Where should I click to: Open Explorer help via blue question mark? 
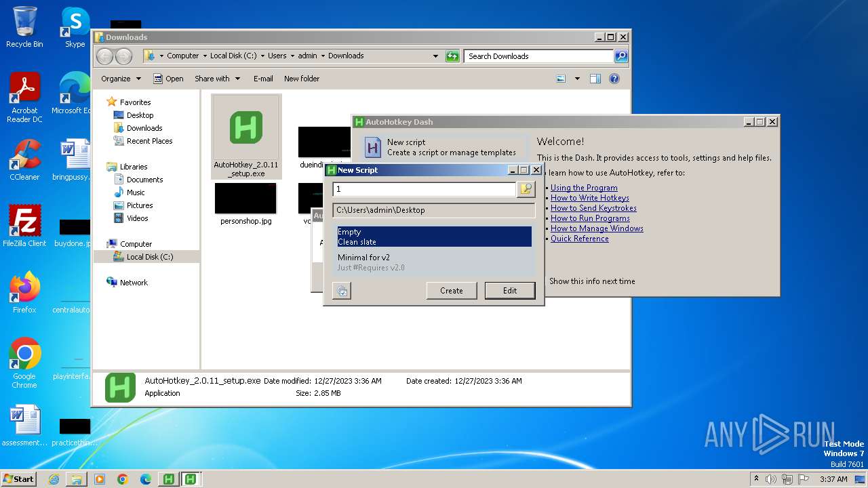[x=614, y=79]
